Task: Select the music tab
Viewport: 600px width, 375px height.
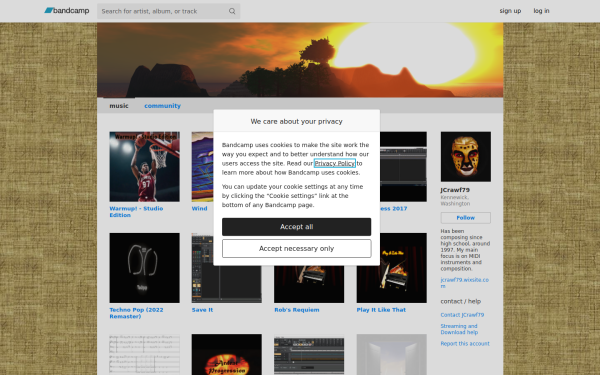Action: pyautogui.click(x=119, y=106)
